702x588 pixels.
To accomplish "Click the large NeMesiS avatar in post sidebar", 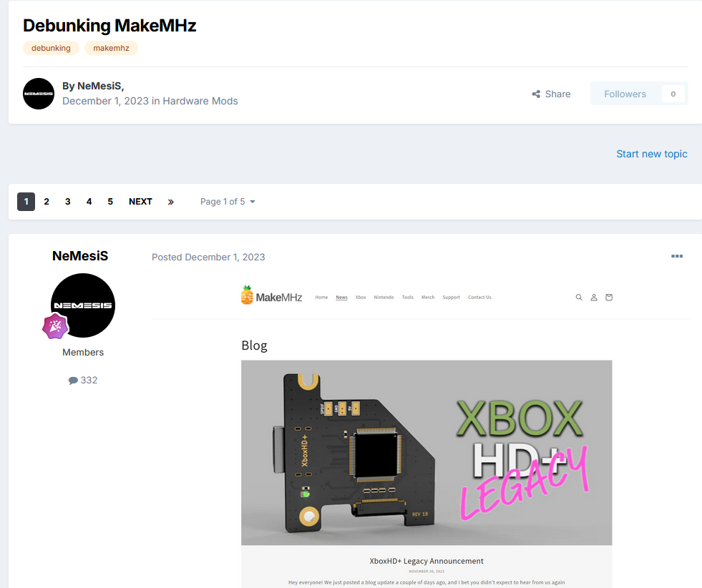I will pyautogui.click(x=83, y=305).
